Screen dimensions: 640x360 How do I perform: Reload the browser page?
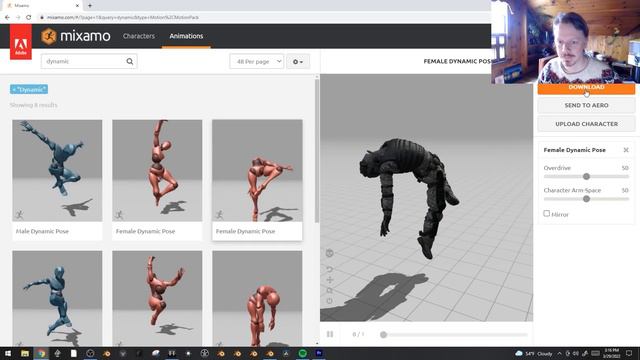[29, 18]
